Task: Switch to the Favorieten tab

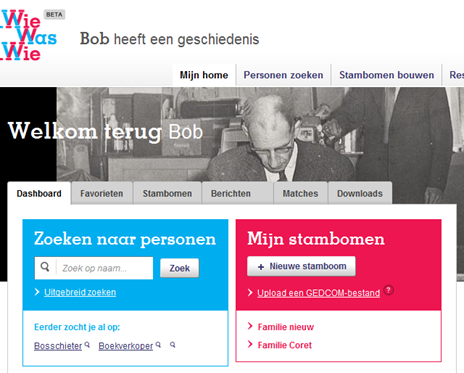Action: click(x=102, y=193)
